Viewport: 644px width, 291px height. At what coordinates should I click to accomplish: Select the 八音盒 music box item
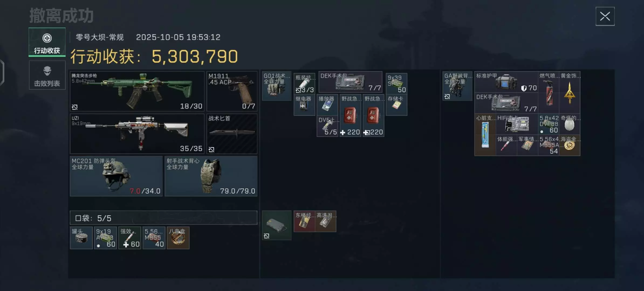pyautogui.click(x=178, y=238)
